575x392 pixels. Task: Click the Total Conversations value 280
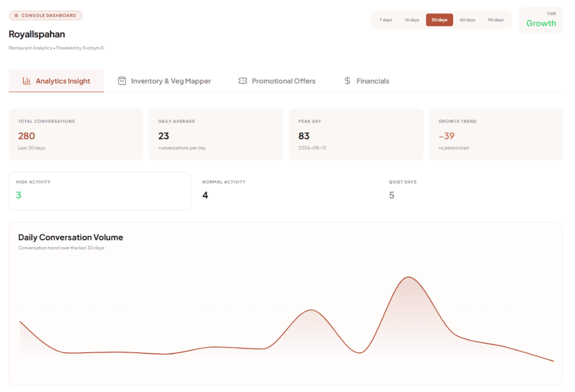[26, 136]
